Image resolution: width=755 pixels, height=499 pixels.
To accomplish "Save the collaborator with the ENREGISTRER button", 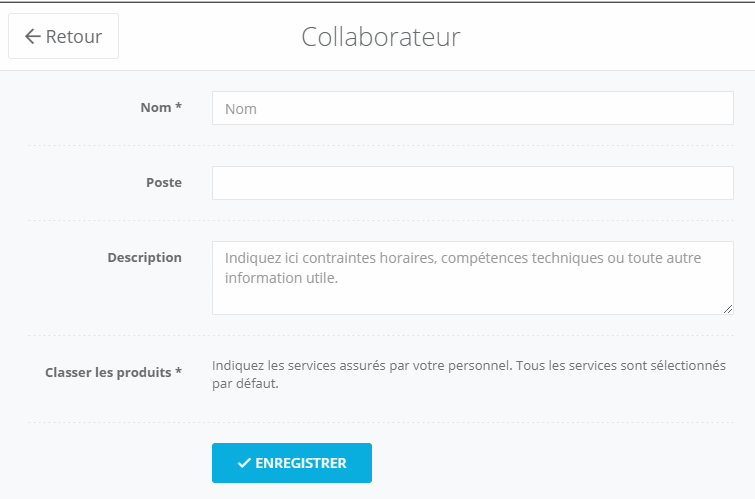I will (292, 463).
